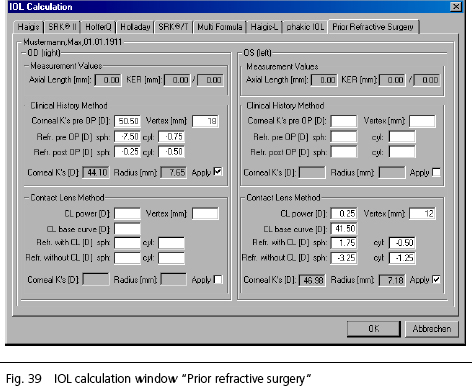Click OD Corneal K's pre OP field 50.50
Image resolution: width=472 pixels, height=386 pixels.
127,121
